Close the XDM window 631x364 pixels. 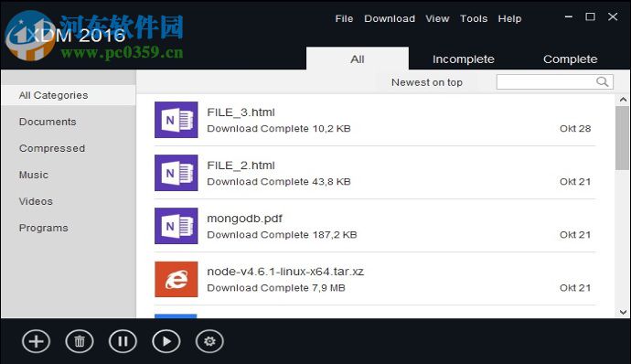(x=613, y=16)
